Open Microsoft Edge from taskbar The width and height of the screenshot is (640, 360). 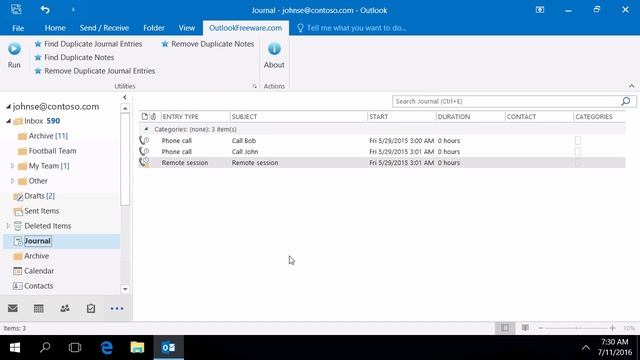[x=107, y=347]
